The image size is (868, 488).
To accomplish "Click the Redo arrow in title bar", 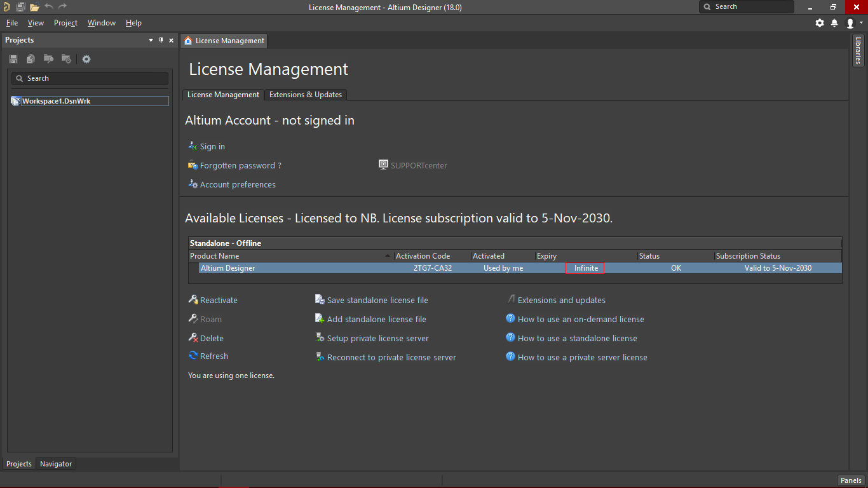I will (x=62, y=6).
